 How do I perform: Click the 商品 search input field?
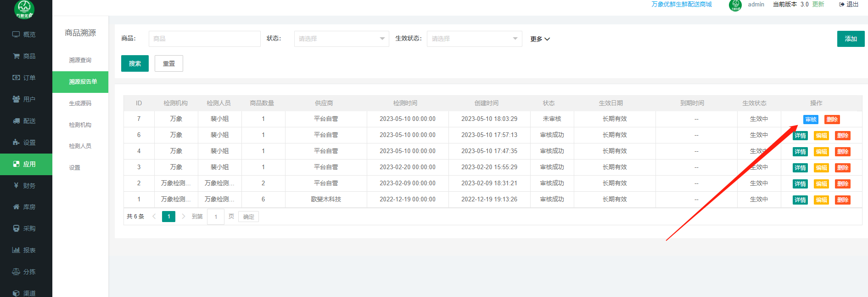(204, 39)
